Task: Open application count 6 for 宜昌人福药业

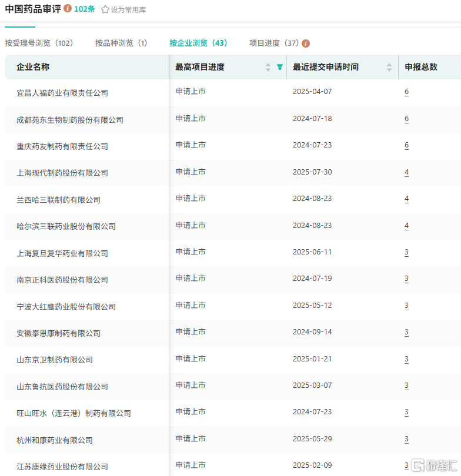Action: (x=406, y=92)
